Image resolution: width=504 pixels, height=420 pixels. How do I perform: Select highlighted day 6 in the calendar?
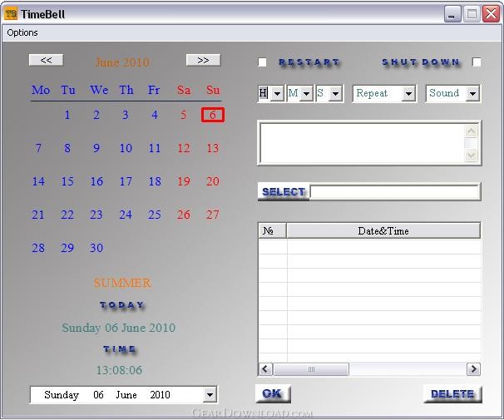(x=212, y=115)
